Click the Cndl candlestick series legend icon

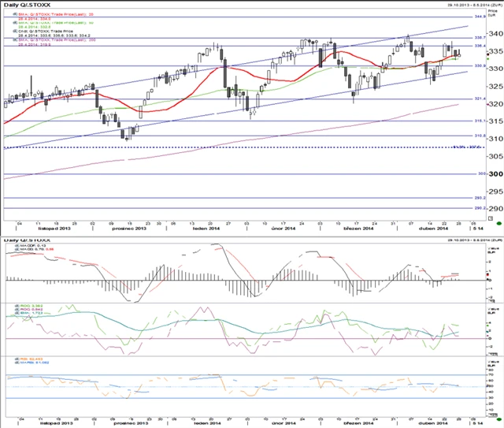pyautogui.click(x=15, y=32)
